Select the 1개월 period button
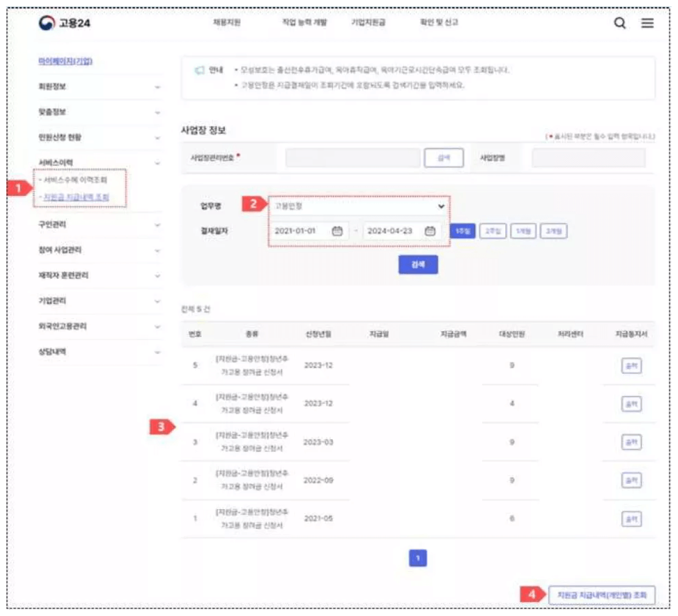This screenshot has height=616, width=678. tap(523, 231)
